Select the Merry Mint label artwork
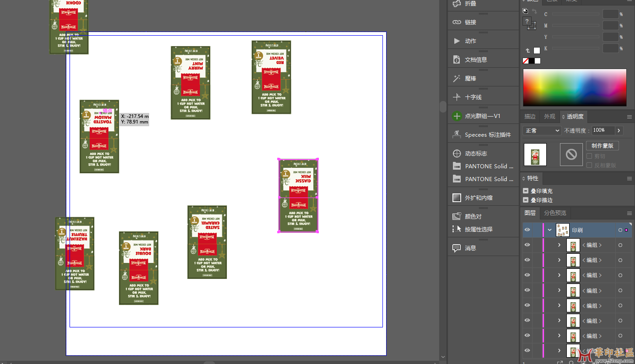635x364 pixels. coord(190,83)
